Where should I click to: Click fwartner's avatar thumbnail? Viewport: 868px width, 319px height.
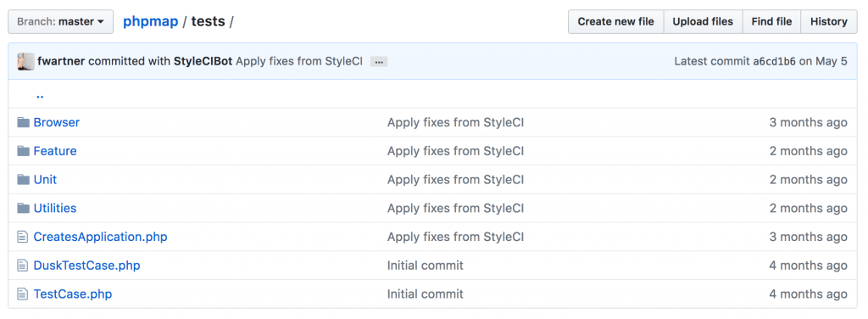pyautogui.click(x=25, y=61)
